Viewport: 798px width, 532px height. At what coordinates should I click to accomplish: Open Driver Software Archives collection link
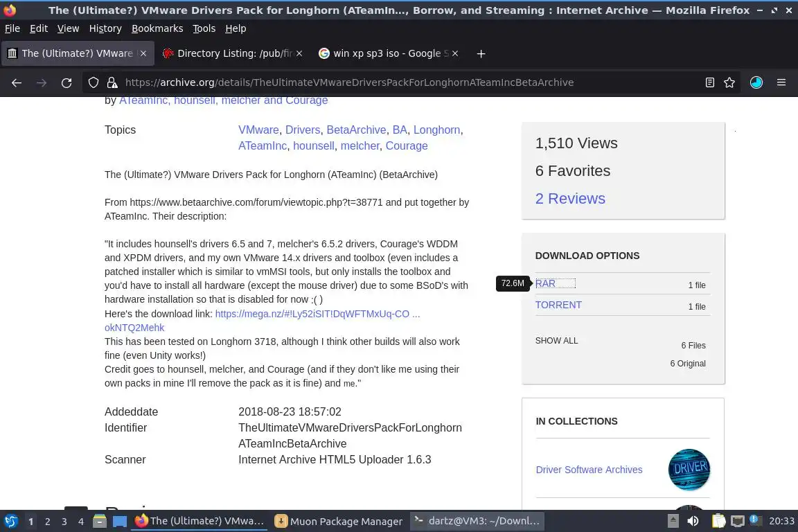pos(589,470)
